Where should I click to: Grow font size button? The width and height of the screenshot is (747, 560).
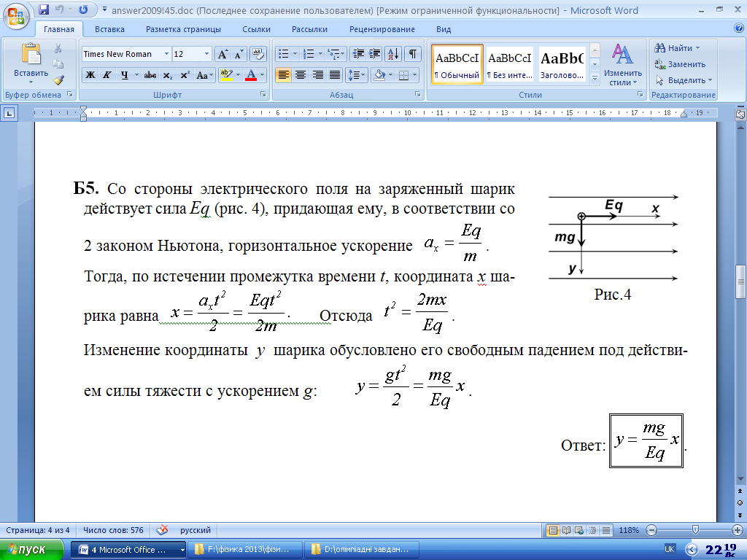click(222, 54)
